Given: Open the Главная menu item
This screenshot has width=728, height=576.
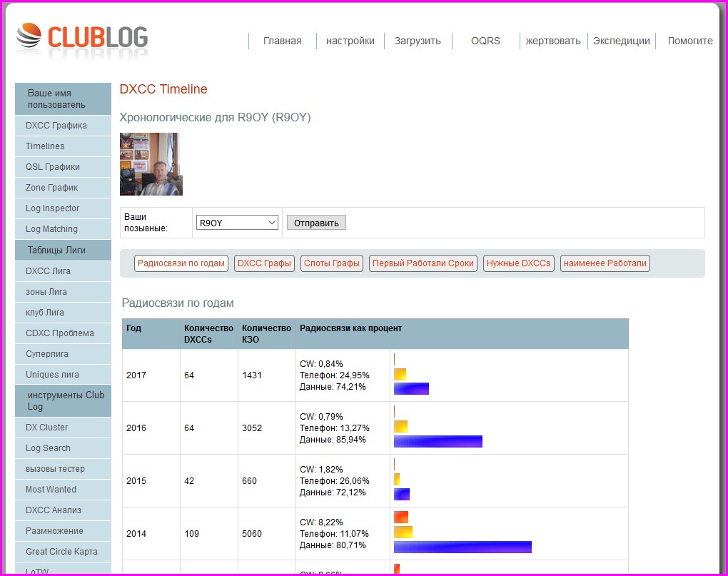Looking at the screenshot, I should click(282, 41).
